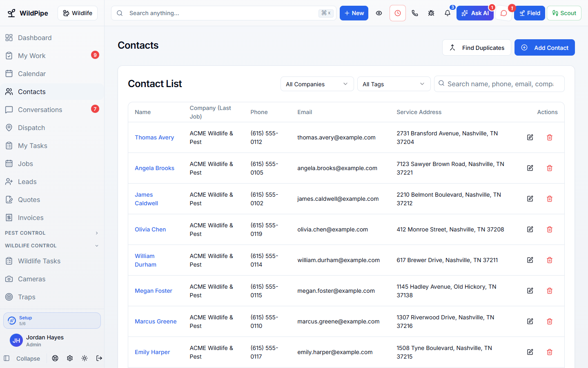Open Setup 5/6 progress card
This screenshot has width=588, height=368.
coord(52,321)
